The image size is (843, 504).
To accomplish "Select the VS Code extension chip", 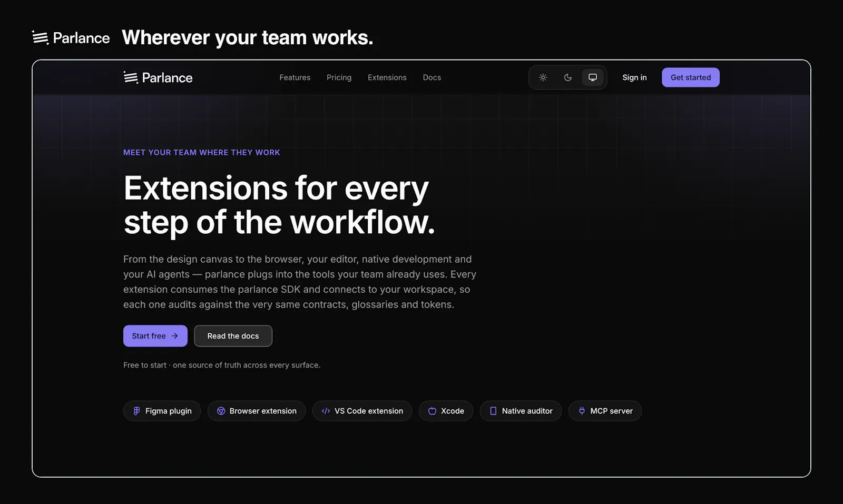I will pos(362,411).
